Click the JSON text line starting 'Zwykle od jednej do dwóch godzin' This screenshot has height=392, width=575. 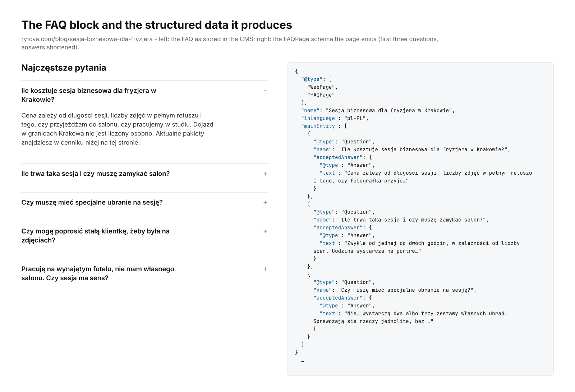[x=417, y=247]
